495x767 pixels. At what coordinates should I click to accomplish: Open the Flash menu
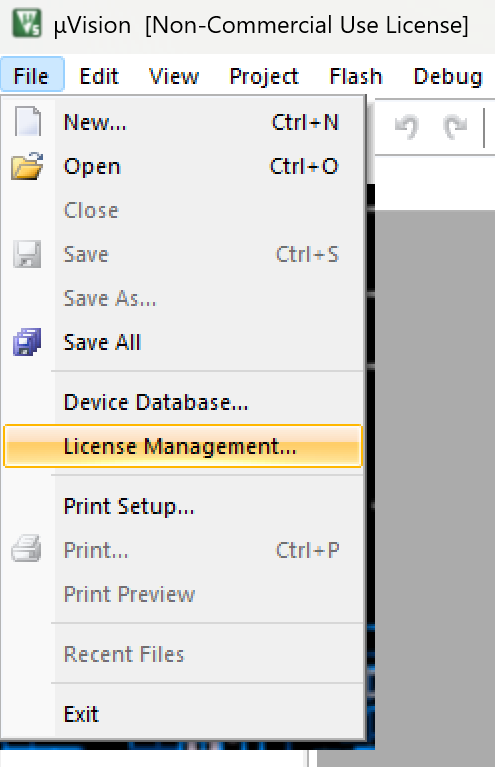click(x=356, y=76)
